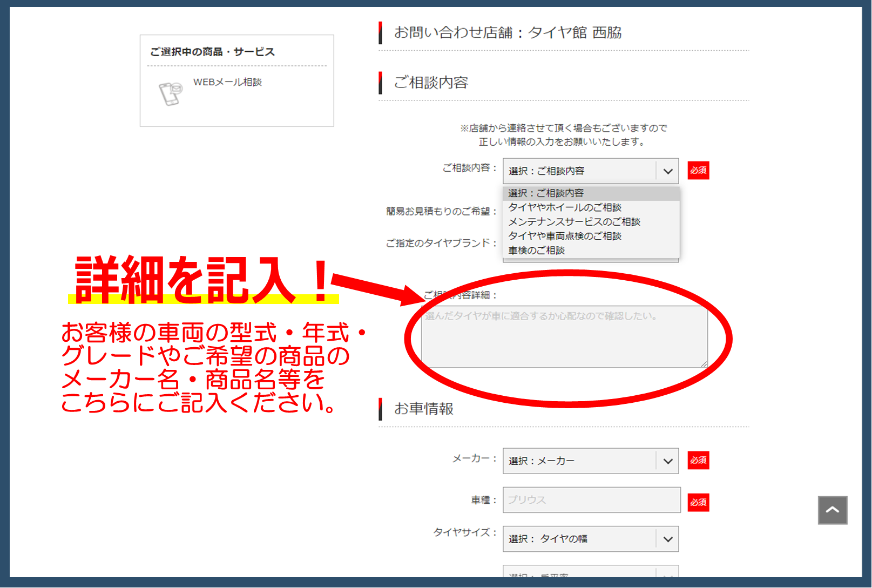
Task: Click the WEBメール相談 phone icon
Action: tap(170, 93)
